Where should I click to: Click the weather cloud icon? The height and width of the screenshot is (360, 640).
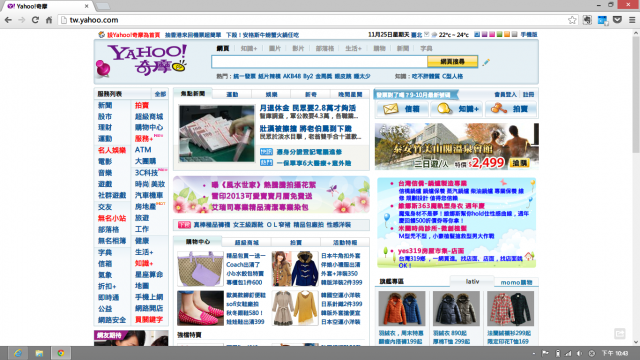434,35
